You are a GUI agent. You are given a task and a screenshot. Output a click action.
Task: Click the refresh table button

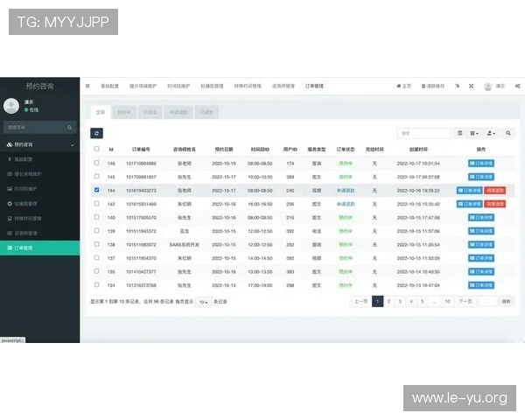(x=96, y=133)
